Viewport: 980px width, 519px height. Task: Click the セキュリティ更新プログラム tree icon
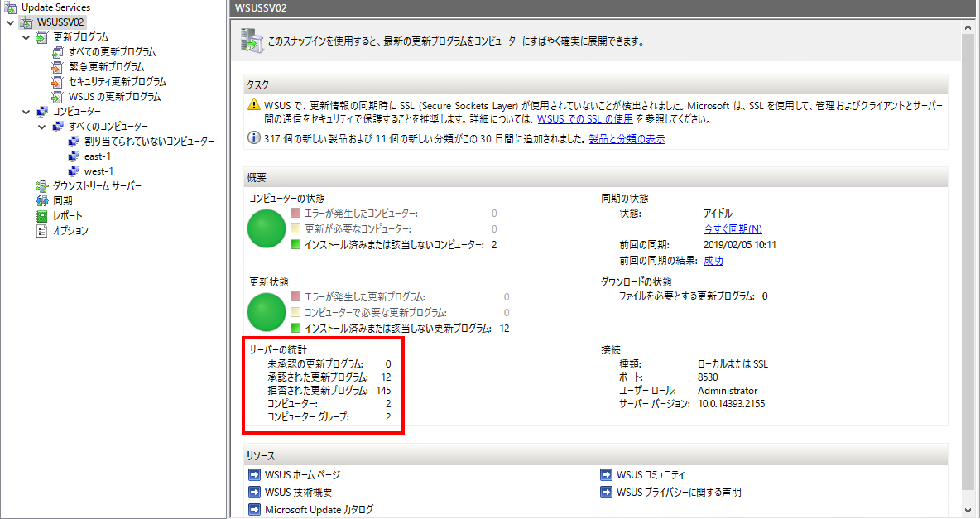tap(57, 82)
